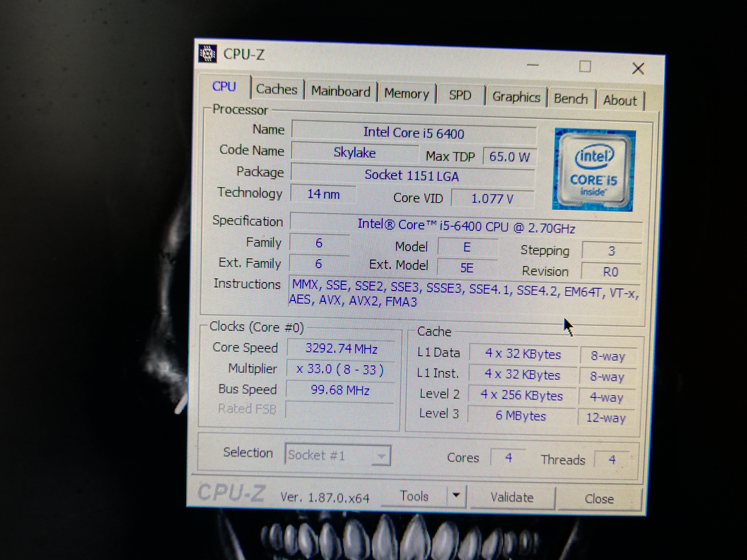Screen dimensions: 747x560
Task: Click the Level 3 size '6 MBytes'
Action: tap(521, 415)
